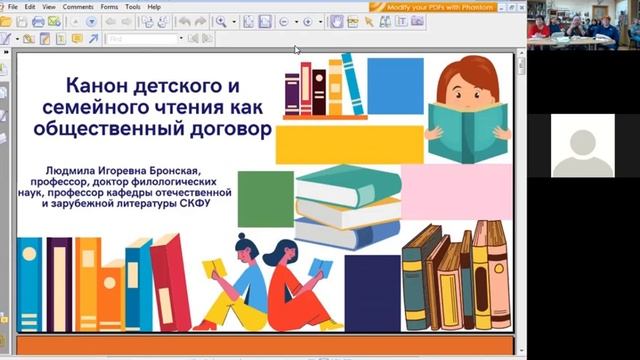The height and width of the screenshot is (360, 640).
Task: Open the Help menu
Action: [x=154, y=7]
